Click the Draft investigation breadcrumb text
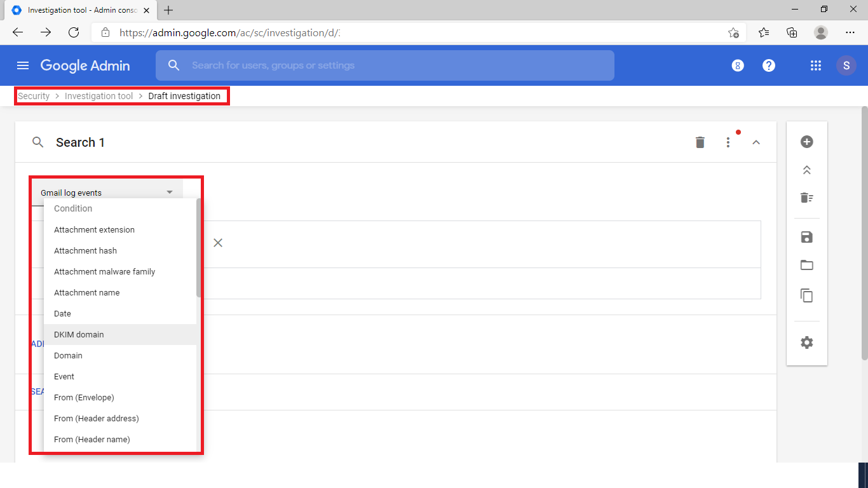The width and height of the screenshot is (868, 488). pos(184,96)
